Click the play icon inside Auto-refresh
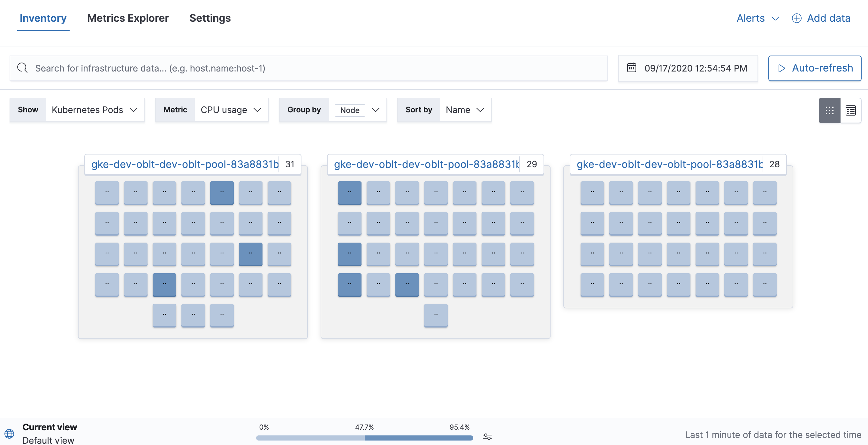This screenshot has width=868, height=445. pyautogui.click(x=781, y=68)
